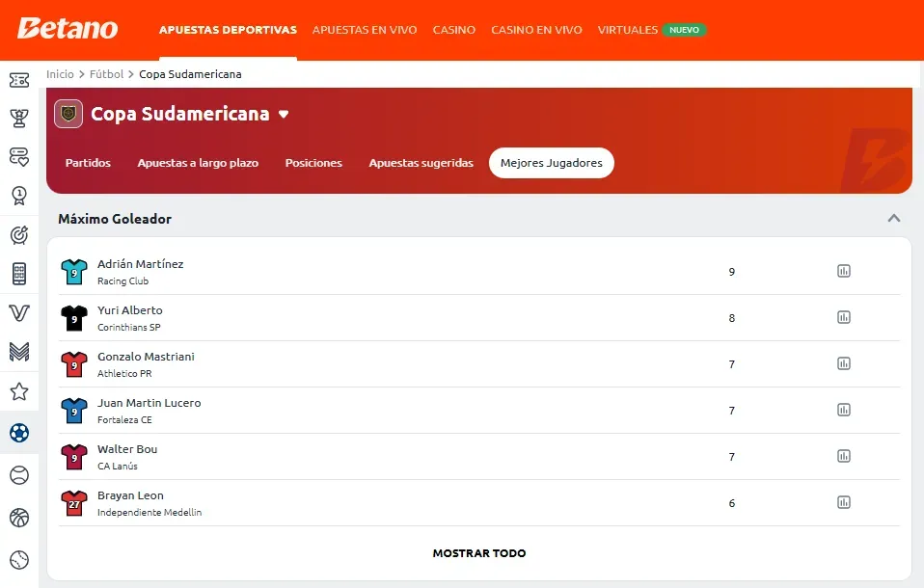Click player name Brayan Leon
The image size is (924, 588).
(x=130, y=495)
